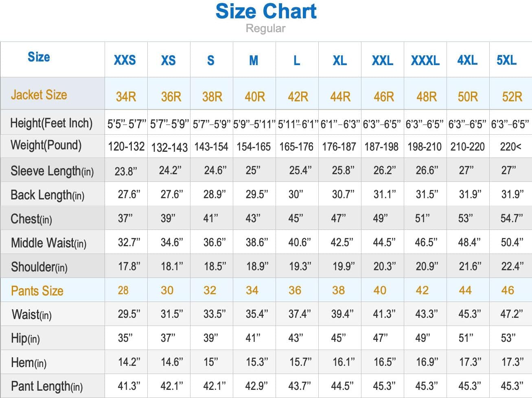Click the "Regular" subtitle text
This screenshot has width=532, height=398.
pyautogui.click(x=265, y=28)
